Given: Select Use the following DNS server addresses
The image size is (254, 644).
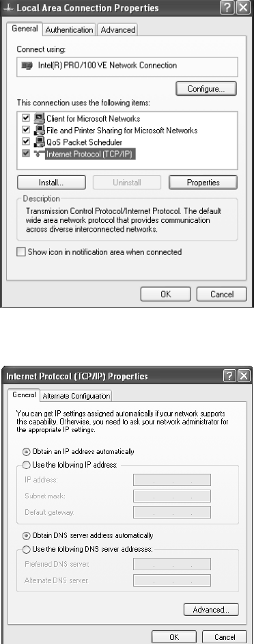Looking at the screenshot, I should tap(27, 549).
